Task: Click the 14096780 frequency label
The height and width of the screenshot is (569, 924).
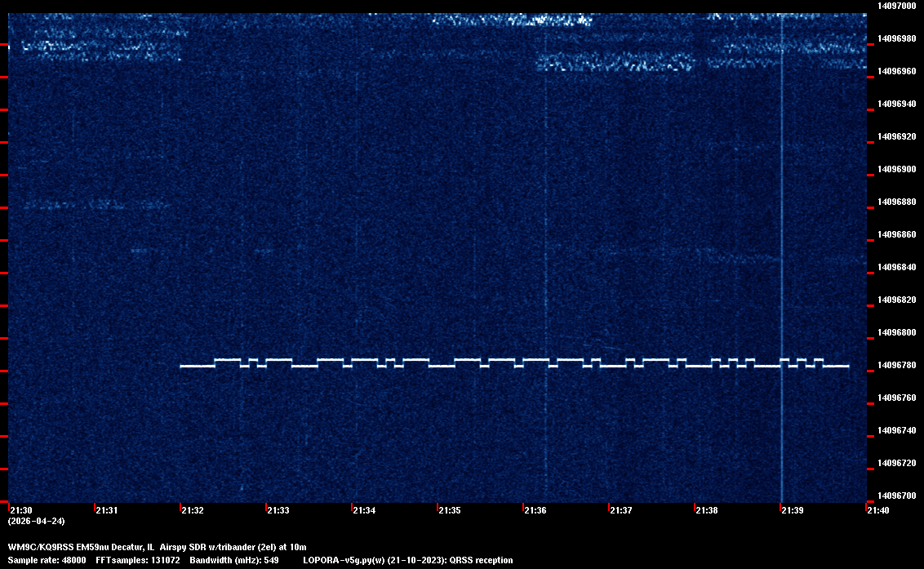Action: click(x=896, y=365)
